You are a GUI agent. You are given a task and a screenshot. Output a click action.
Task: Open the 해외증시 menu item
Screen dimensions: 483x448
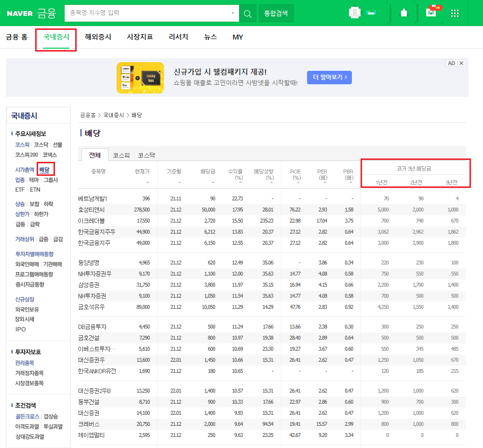(98, 37)
